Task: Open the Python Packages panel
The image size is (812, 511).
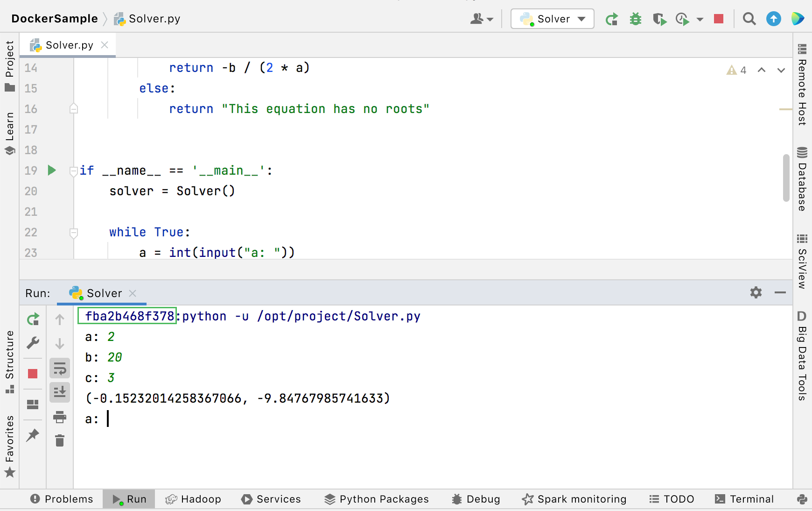Action: [376, 499]
